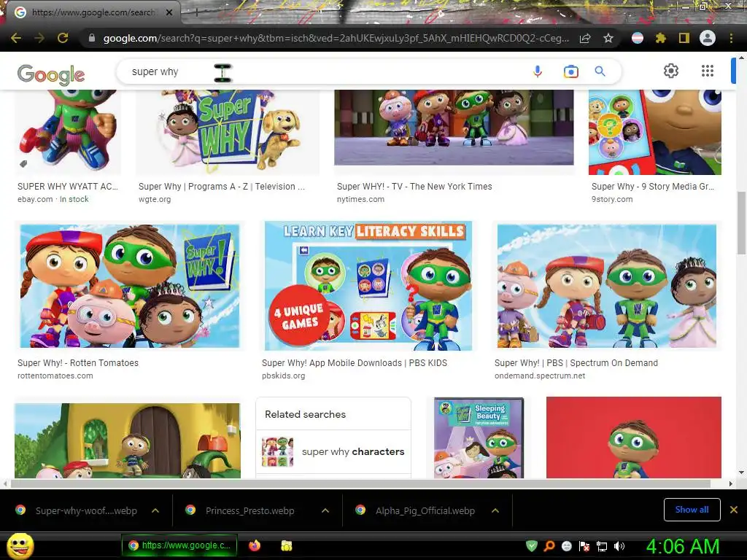Image resolution: width=747 pixels, height=560 pixels.
Task: Click the scroll down arrow
Action: [x=741, y=472]
